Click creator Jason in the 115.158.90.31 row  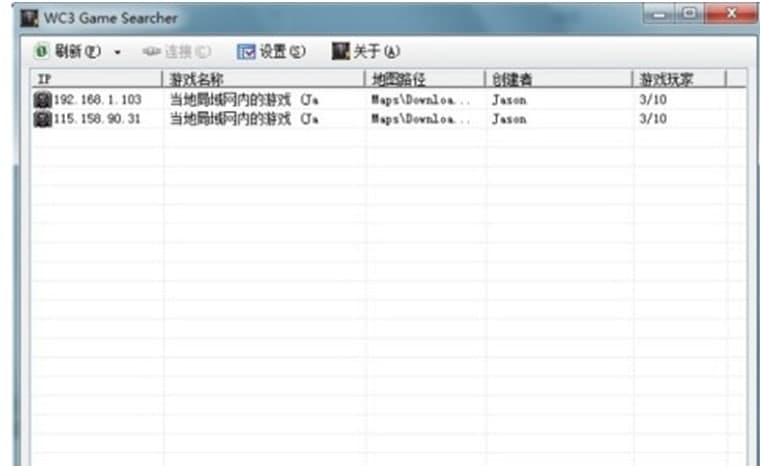point(509,119)
